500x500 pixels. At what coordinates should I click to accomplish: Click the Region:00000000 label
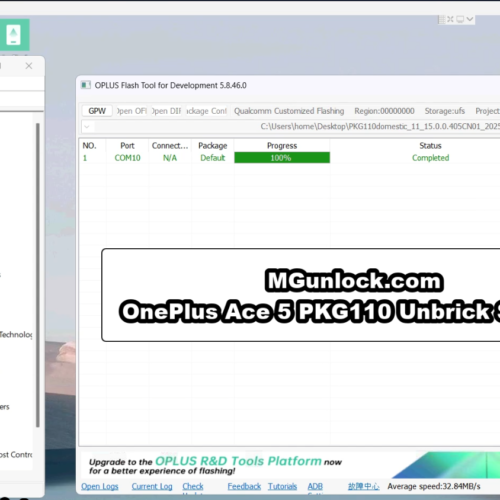[x=384, y=111]
